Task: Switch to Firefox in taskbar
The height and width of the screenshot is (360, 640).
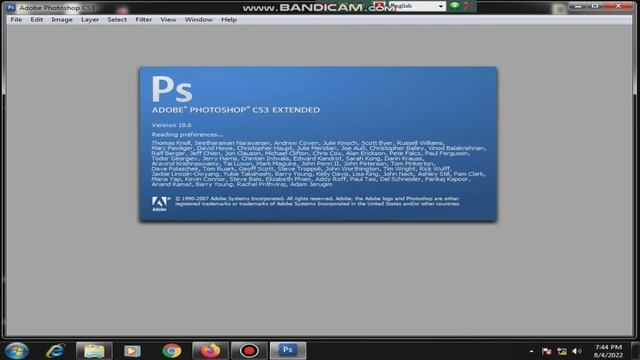Action: [210, 351]
